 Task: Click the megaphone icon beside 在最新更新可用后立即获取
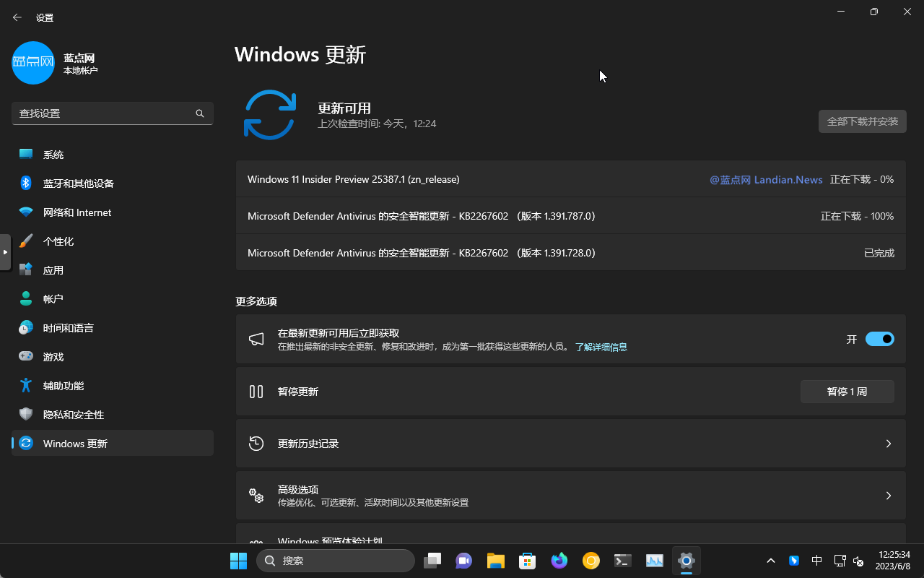256,339
